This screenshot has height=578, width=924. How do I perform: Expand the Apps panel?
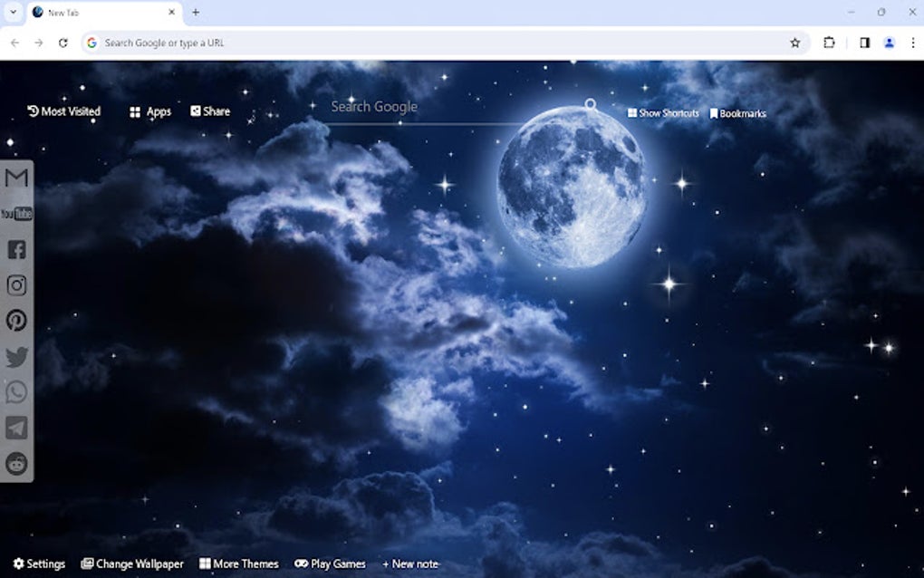[x=149, y=111]
